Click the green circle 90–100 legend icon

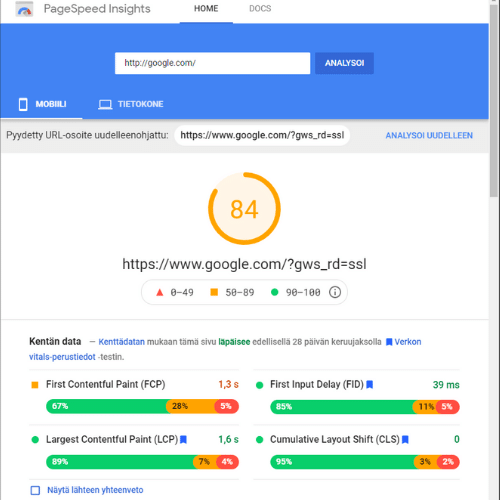click(x=275, y=292)
